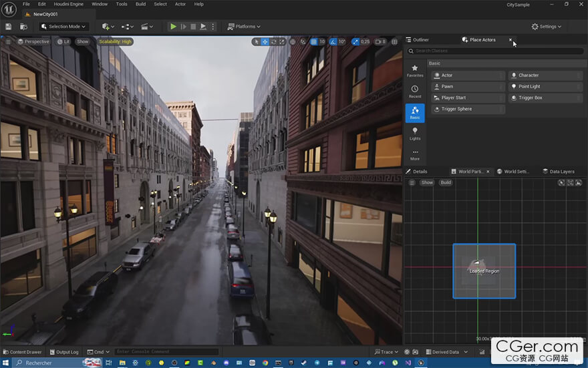
Task: Open the Lights category in Place Actors
Action: pyautogui.click(x=415, y=134)
